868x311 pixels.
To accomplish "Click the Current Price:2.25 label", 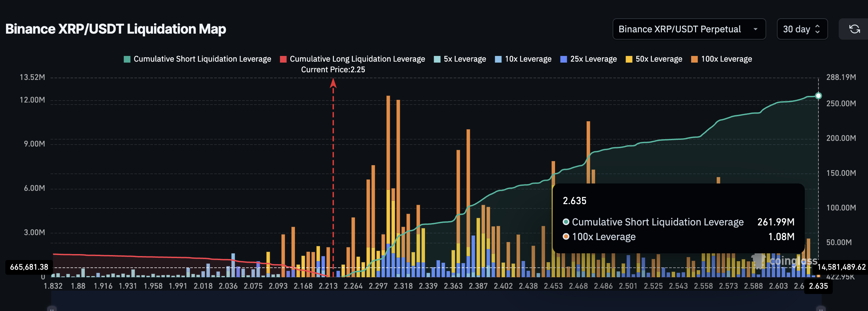I will pos(334,70).
